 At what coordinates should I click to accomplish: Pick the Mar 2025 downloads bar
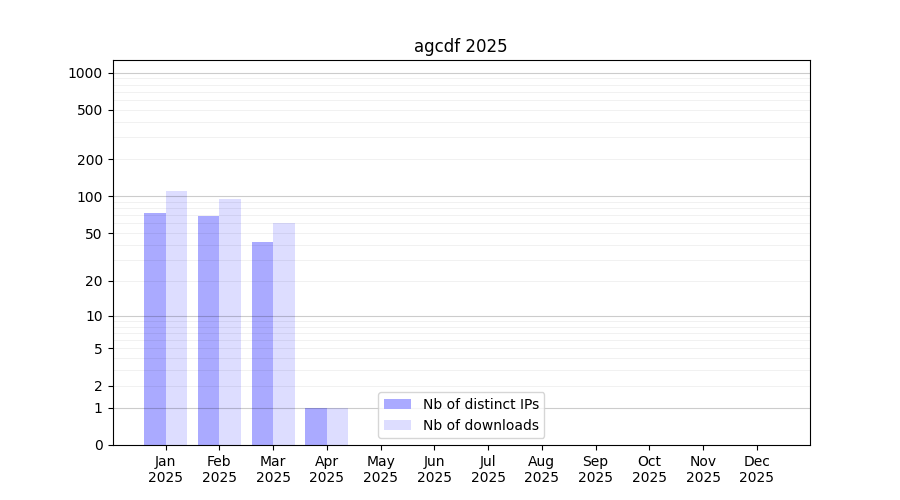point(284,334)
